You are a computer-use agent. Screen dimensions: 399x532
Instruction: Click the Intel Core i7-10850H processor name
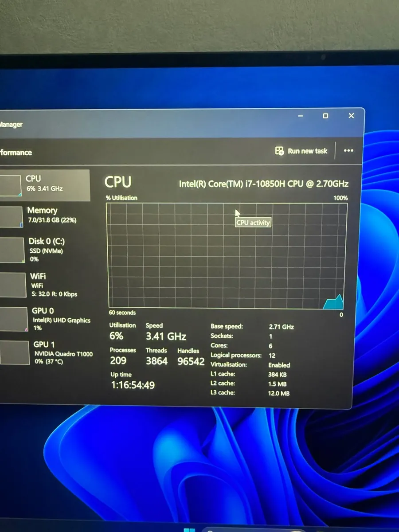click(x=264, y=184)
